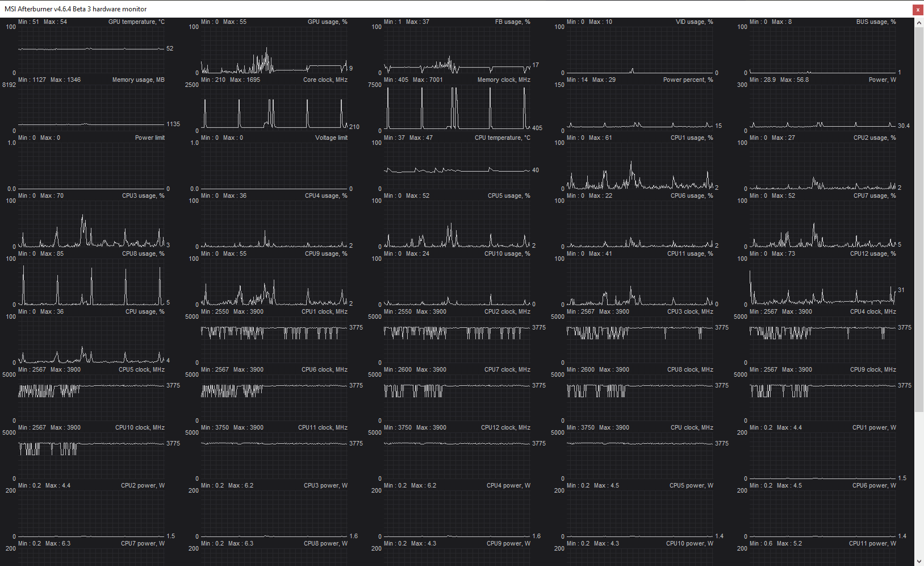The width and height of the screenshot is (924, 566).
Task: Select the CPU4 clock graph
Action: click(823, 339)
